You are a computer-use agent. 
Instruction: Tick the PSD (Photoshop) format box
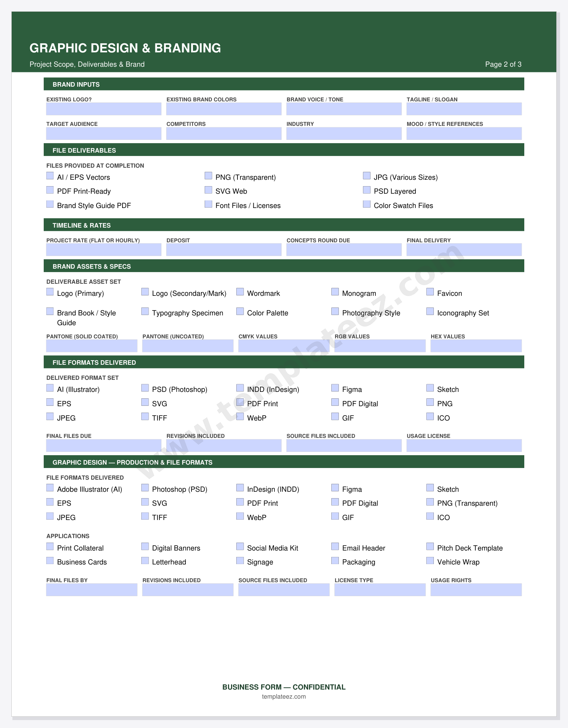click(145, 388)
